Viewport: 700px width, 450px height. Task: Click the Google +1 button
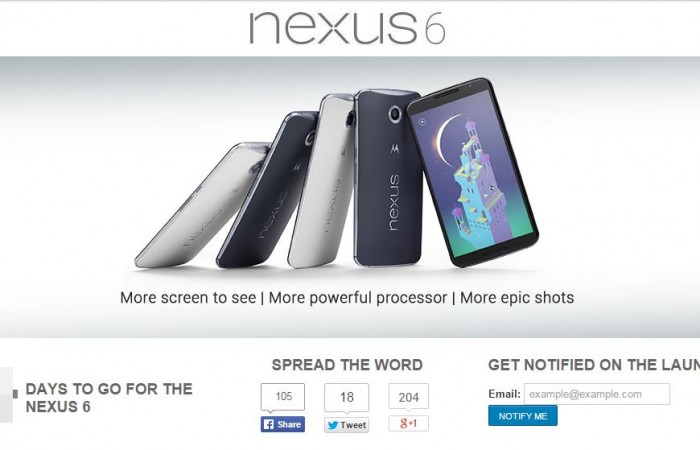coord(408,423)
